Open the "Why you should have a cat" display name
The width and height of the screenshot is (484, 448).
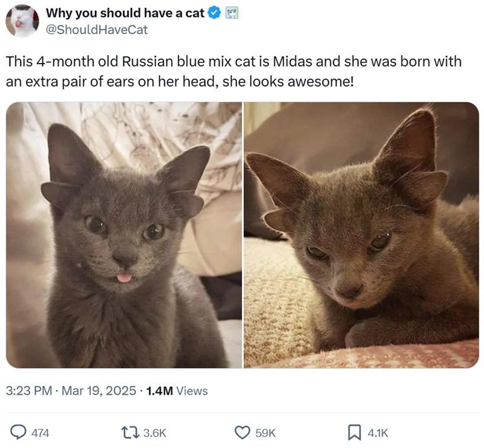125,13
